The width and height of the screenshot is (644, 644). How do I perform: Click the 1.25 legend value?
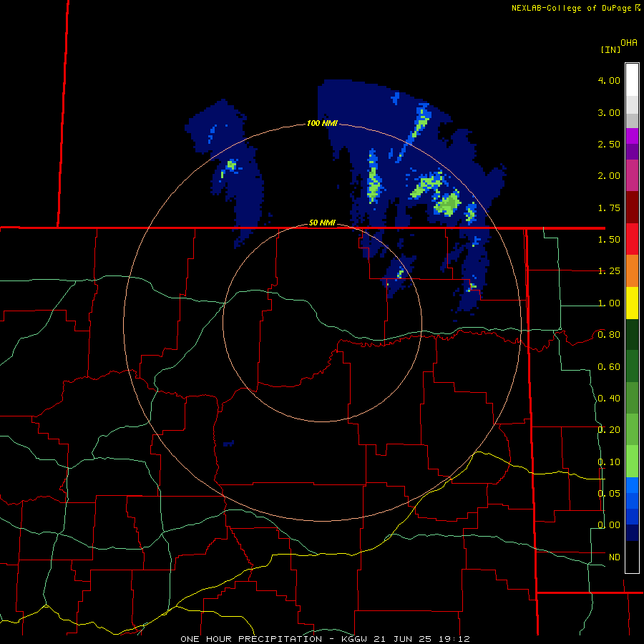click(x=609, y=271)
